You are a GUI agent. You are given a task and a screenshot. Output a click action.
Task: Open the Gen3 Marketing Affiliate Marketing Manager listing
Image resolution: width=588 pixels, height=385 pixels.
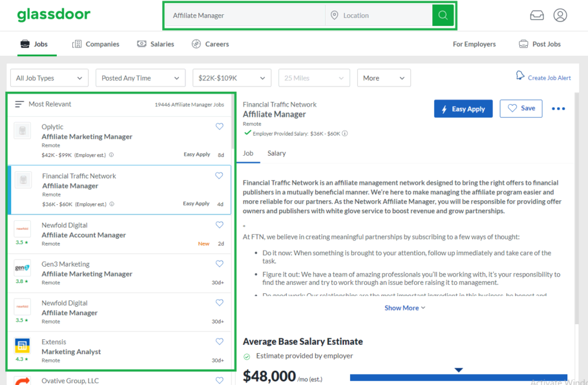coord(120,273)
